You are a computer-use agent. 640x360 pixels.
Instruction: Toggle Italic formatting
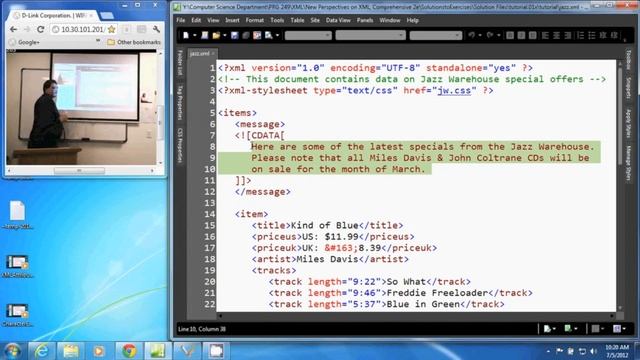point(521,36)
